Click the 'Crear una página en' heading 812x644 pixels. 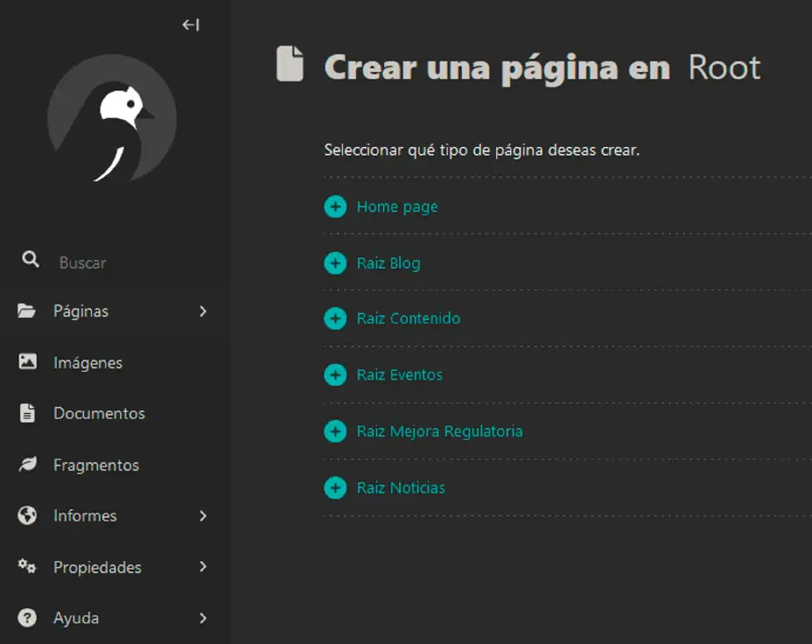click(x=497, y=68)
